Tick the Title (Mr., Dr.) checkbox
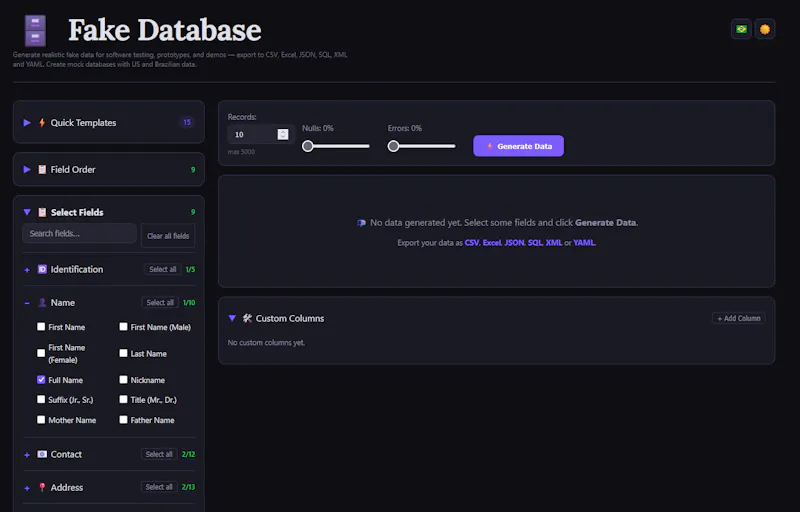 pyautogui.click(x=123, y=399)
